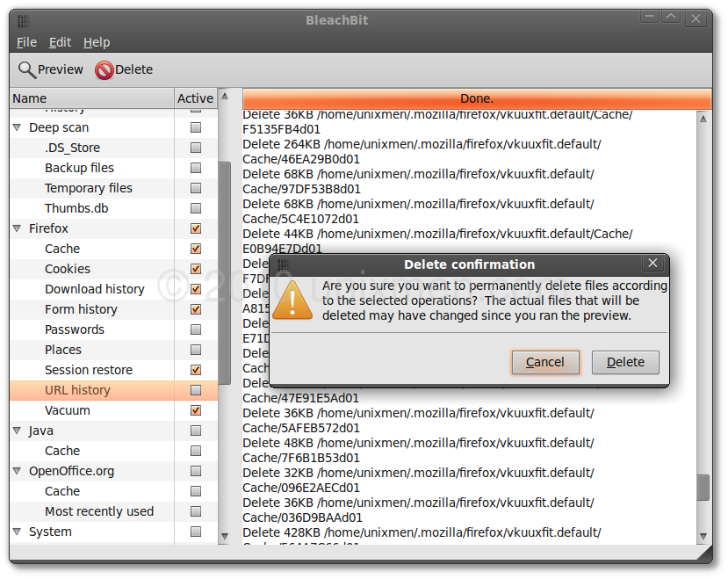This screenshot has height=579, width=728.
Task: Uncheck the Download history checkbox
Action: coord(196,289)
